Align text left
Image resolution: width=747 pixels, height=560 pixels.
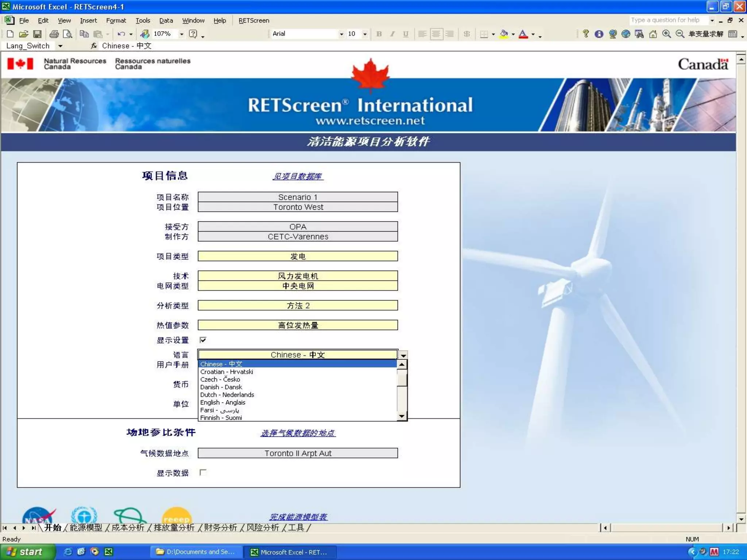tap(422, 34)
